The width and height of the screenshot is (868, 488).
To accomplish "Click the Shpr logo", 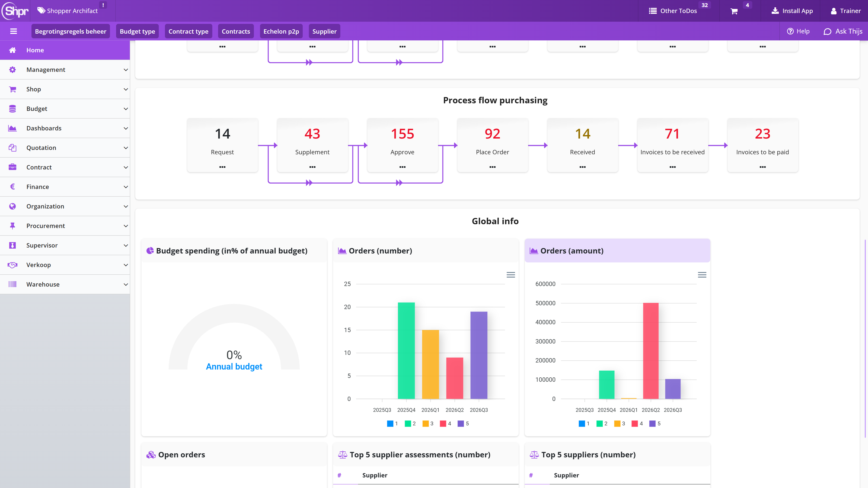I will pyautogui.click(x=15, y=11).
